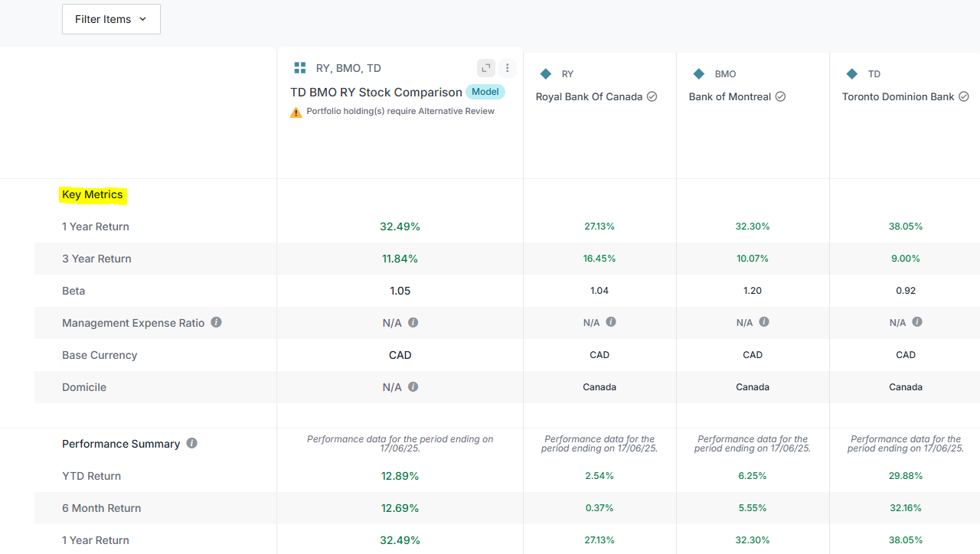
Task: Click TD's 3 Year Return 9.00%
Action: click(x=906, y=259)
